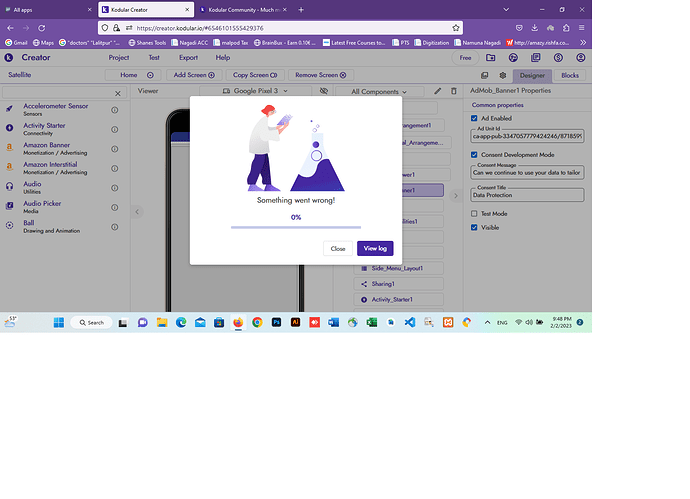This screenshot has width=690, height=499.
Task: Click the Ad Unit Id input field
Action: coord(527,136)
